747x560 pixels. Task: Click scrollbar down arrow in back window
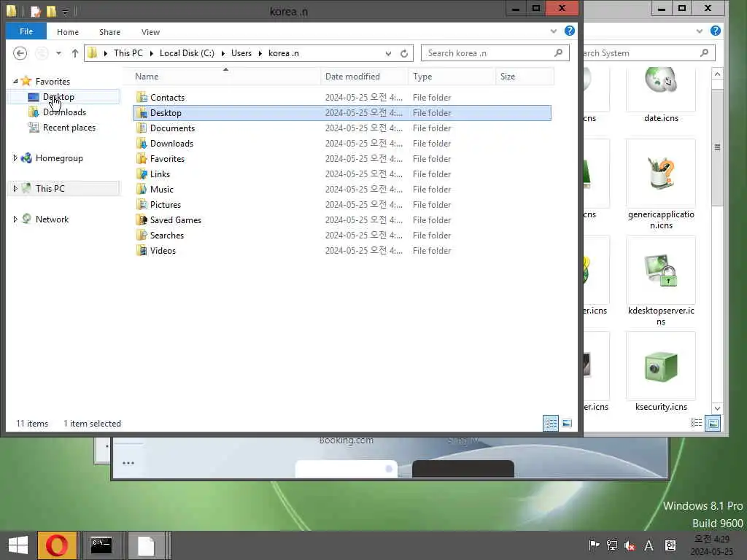tap(717, 408)
